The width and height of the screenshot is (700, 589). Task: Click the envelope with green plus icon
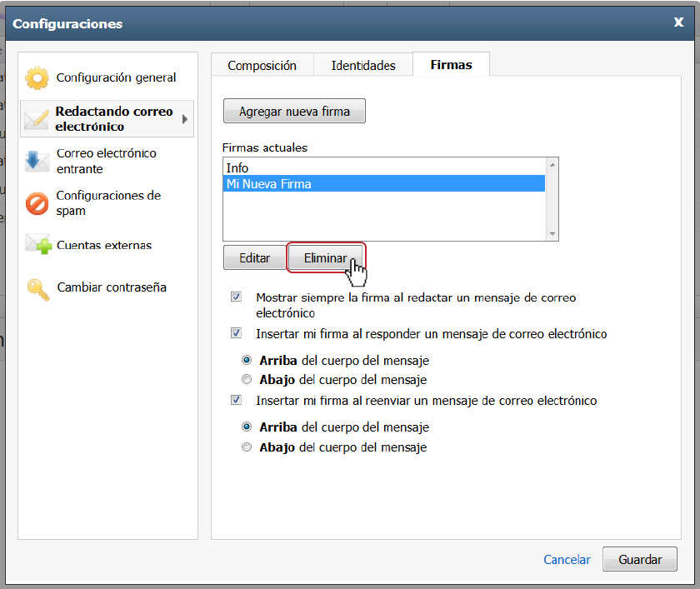(x=38, y=244)
